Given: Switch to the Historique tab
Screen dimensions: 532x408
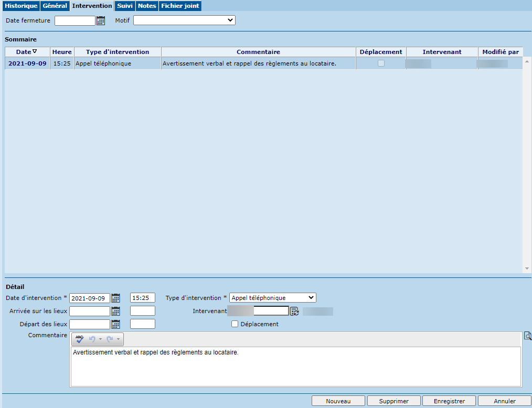Looking at the screenshot, I should click(x=21, y=6).
